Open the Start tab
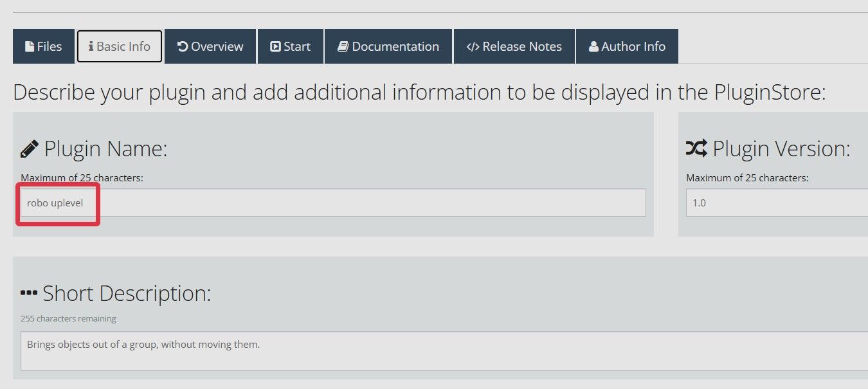The image size is (868, 389). pyautogui.click(x=291, y=46)
